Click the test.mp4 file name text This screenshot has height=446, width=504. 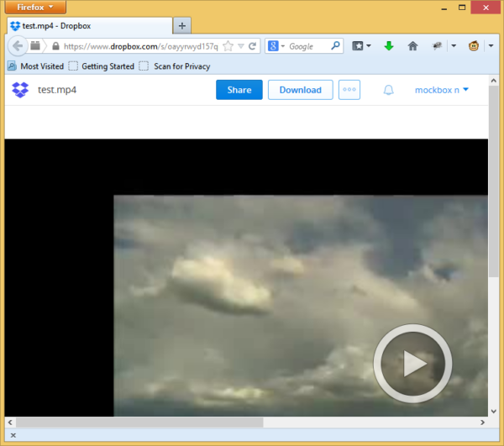pos(57,90)
